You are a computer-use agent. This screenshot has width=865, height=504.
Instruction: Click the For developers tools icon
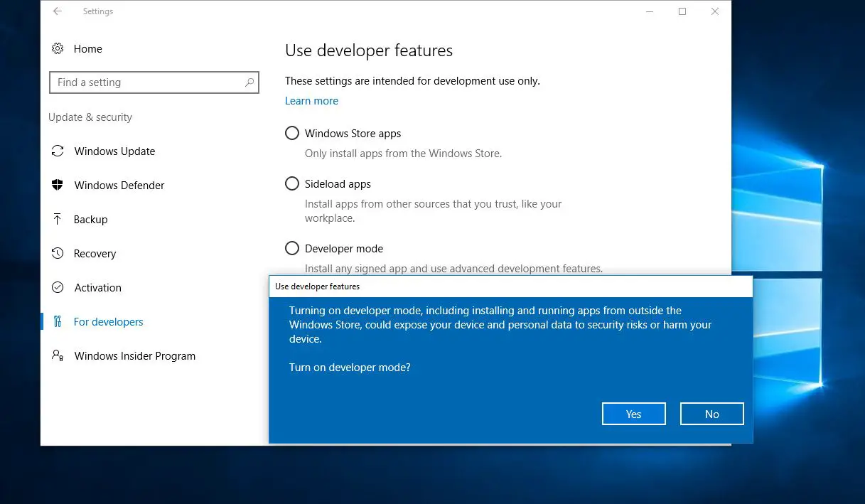coord(58,321)
